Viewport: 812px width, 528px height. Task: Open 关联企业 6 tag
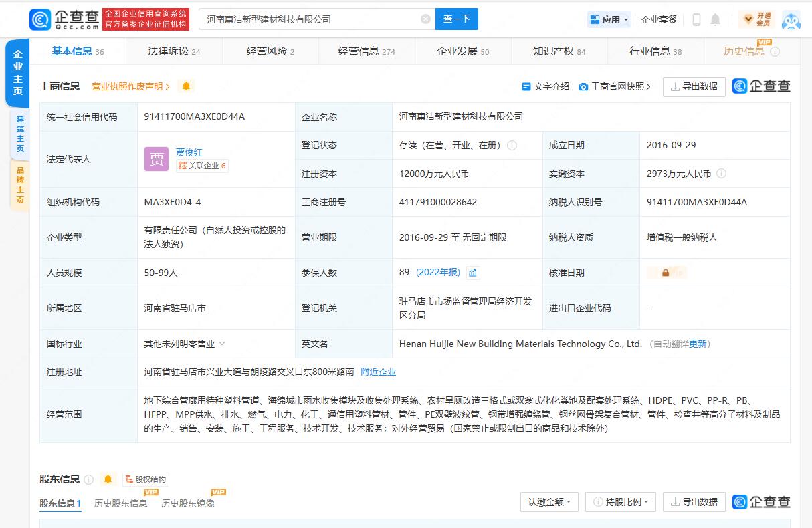pos(202,166)
